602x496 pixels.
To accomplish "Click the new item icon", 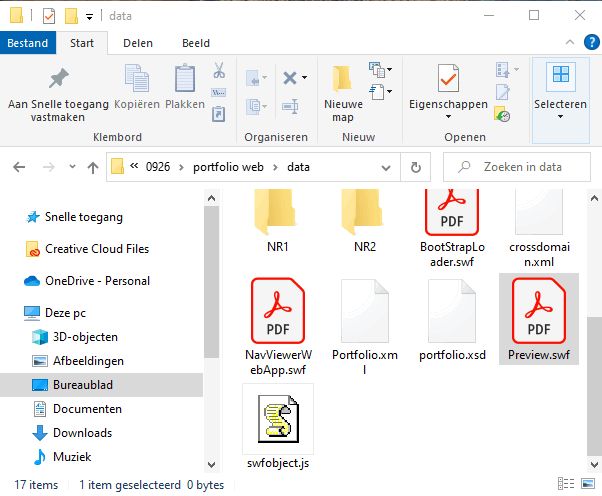I will coord(377,70).
